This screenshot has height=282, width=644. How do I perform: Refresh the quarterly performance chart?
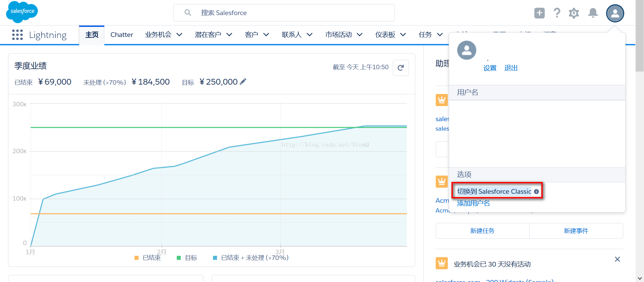pyautogui.click(x=400, y=68)
